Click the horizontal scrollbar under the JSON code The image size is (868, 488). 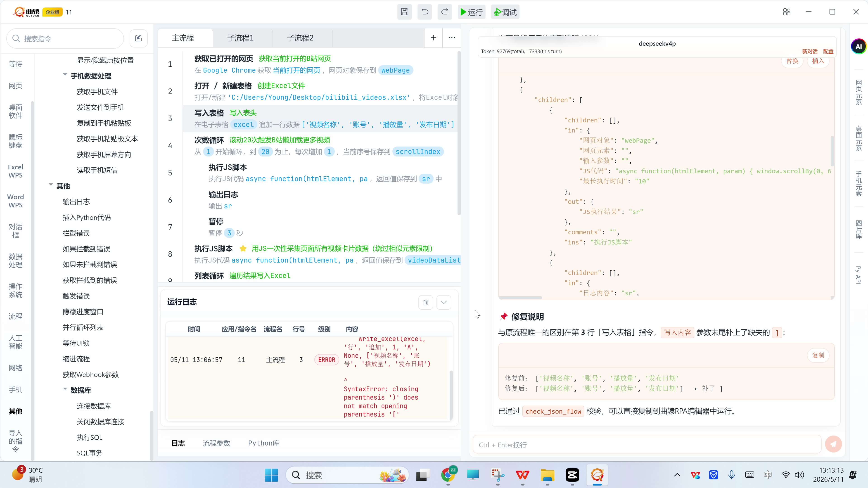tap(521, 298)
